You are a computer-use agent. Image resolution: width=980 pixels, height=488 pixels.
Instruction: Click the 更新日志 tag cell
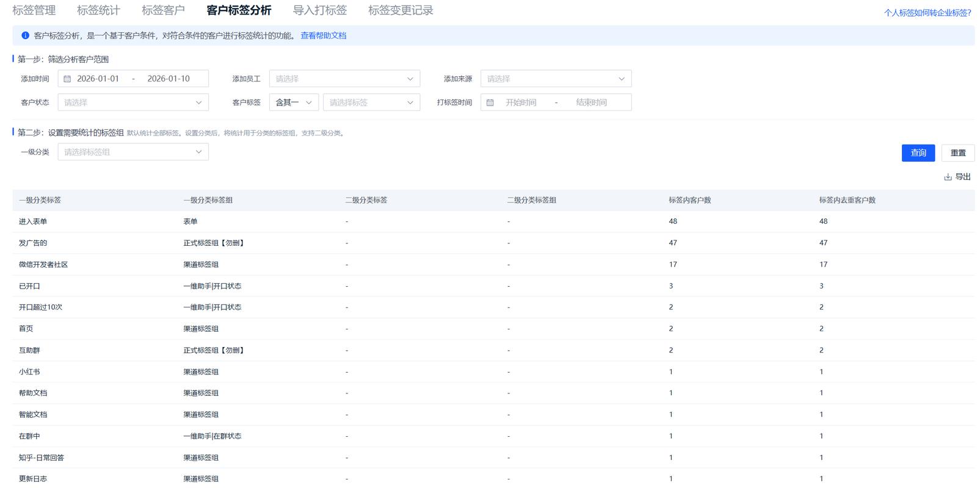(x=33, y=479)
